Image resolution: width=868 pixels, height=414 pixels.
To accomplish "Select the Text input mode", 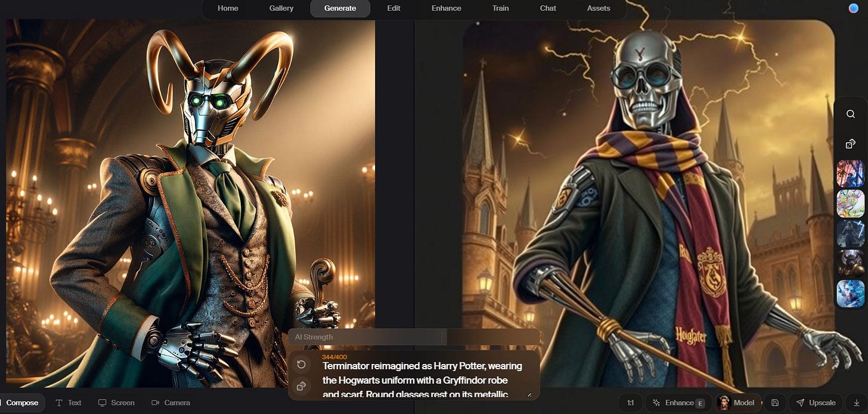I will [69, 403].
